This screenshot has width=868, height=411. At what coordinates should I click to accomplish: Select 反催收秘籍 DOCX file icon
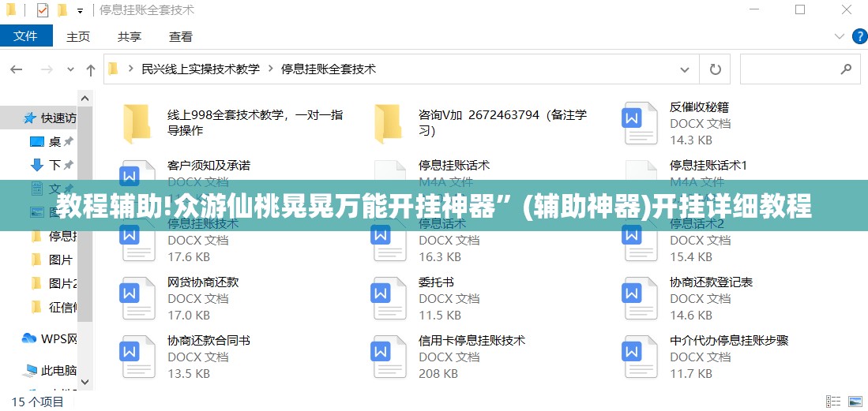pos(641,123)
